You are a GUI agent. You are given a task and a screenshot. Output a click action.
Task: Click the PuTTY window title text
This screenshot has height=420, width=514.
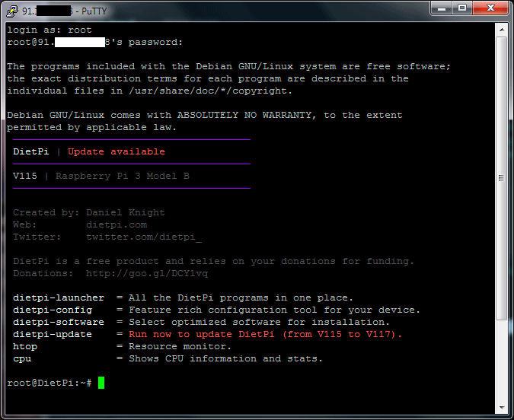[x=65, y=11]
